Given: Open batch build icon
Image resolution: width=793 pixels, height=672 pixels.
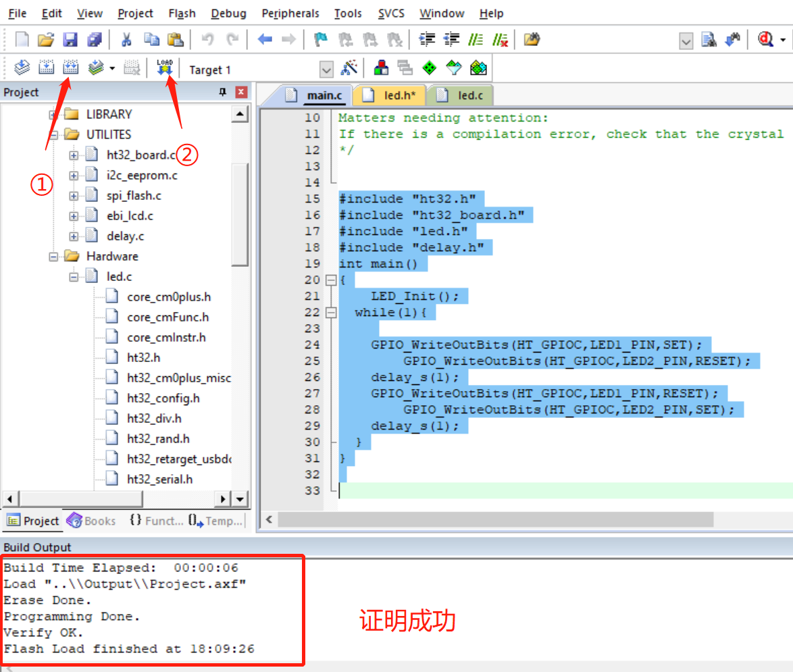Looking at the screenshot, I should point(96,68).
